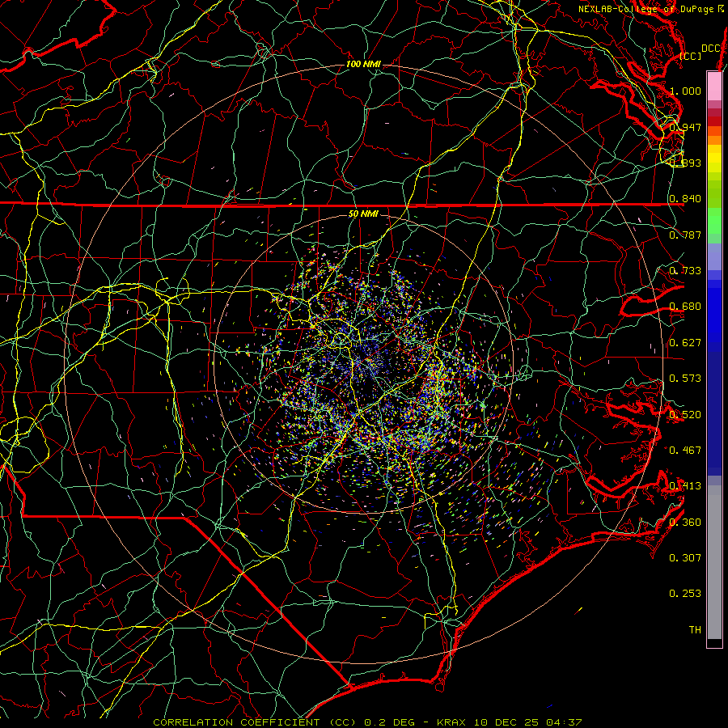
Task: Click the NEXLAB-College of DuPage label
Action: point(647,9)
